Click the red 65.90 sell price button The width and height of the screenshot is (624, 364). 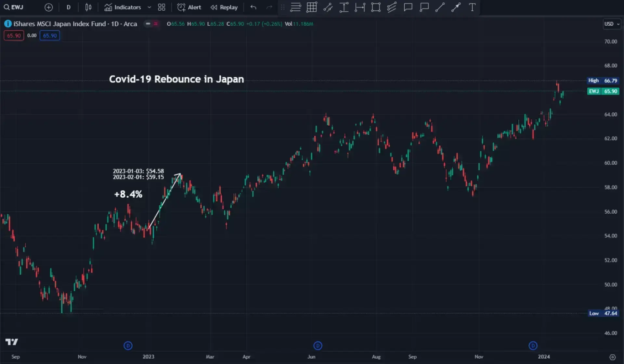pos(14,36)
